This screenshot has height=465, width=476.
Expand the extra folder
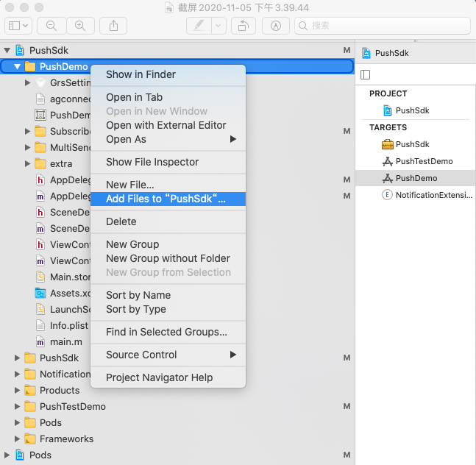[28, 163]
